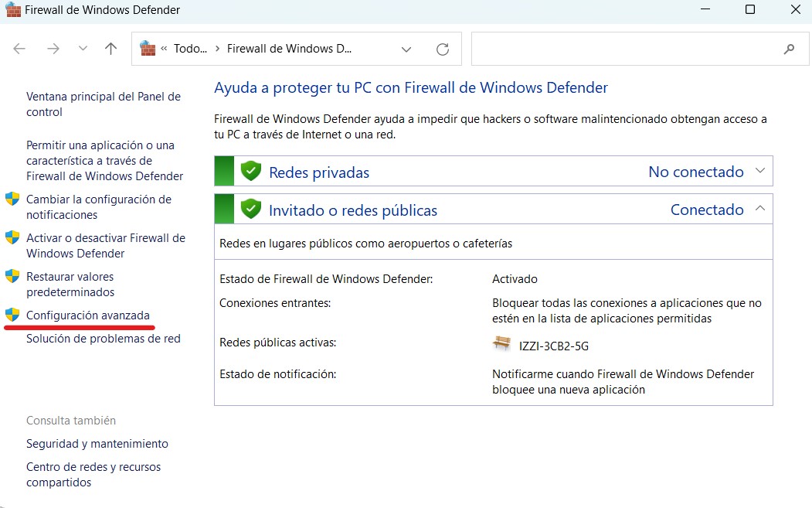Open Configuración avanzada
This screenshot has height=508, width=812.
[x=88, y=315]
